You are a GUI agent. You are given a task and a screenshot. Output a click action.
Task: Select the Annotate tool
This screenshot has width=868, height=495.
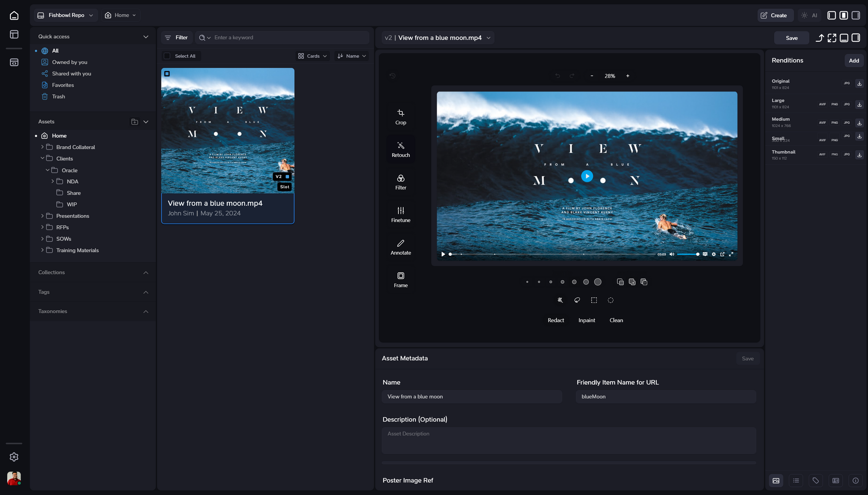[x=401, y=247]
